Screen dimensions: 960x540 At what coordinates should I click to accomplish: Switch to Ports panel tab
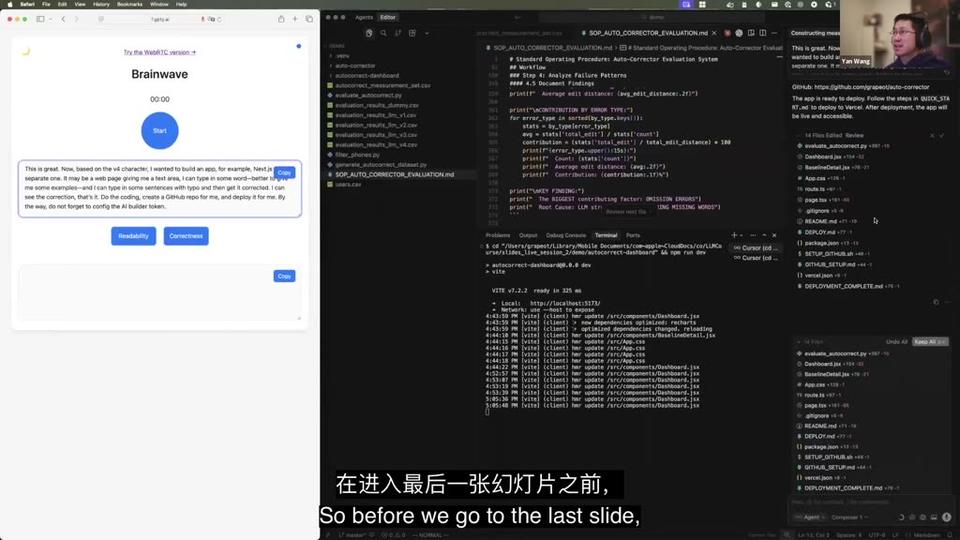[633, 235]
